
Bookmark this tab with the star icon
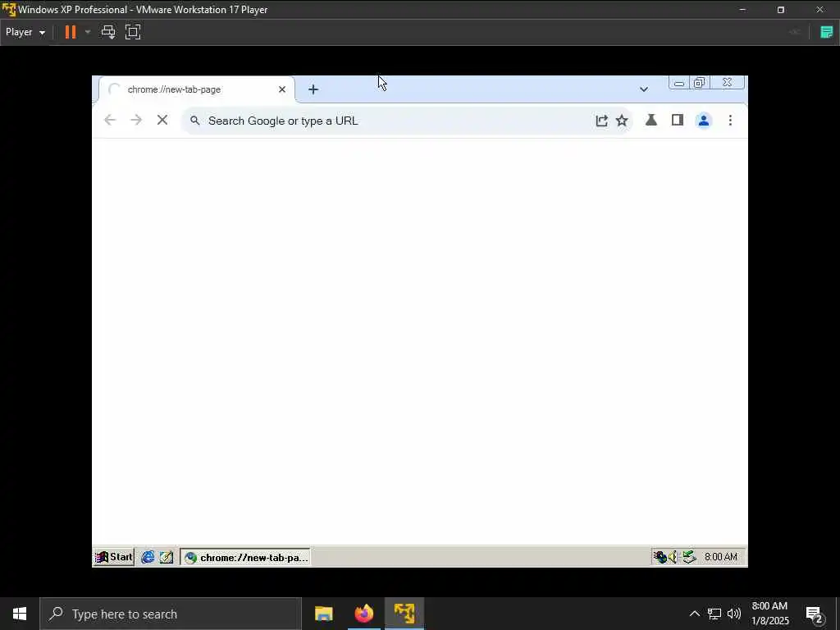[622, 121]
